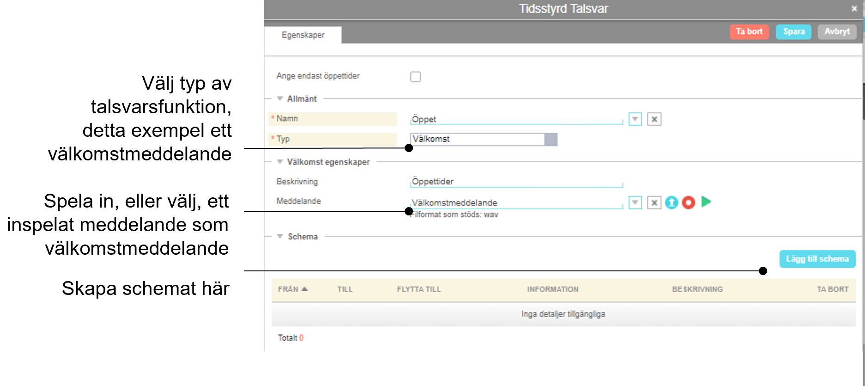Collapse the Schema section
The height and width of the screenshot is (386, 868).
[x=280, y=236]
